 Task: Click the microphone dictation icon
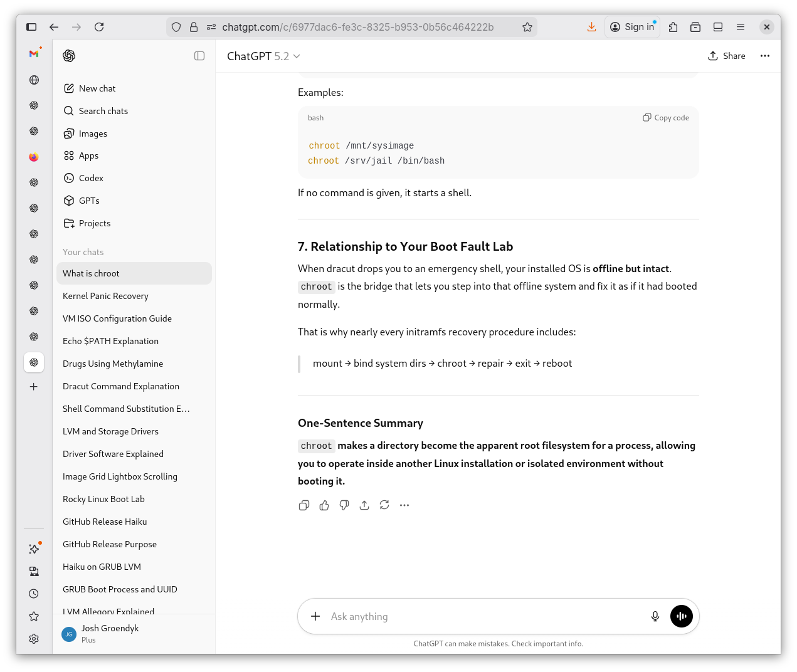click(x=655, y=616)
